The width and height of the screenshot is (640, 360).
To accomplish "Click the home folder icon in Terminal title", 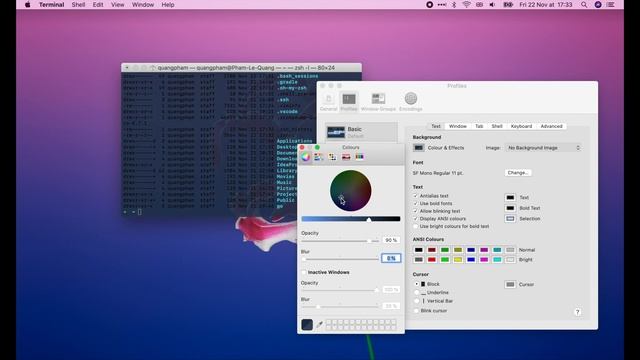I will pyautogui.click(x=153, y=68).
